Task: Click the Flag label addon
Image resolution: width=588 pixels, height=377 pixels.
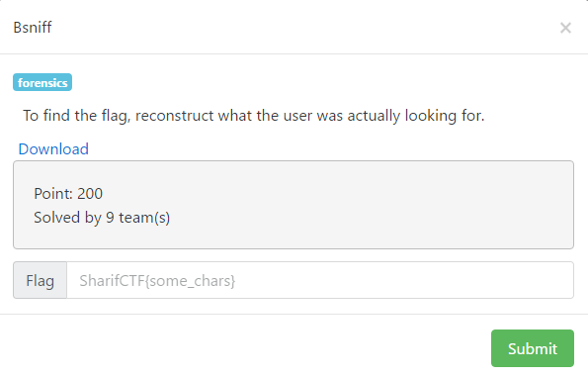Action: pos(41,280)
